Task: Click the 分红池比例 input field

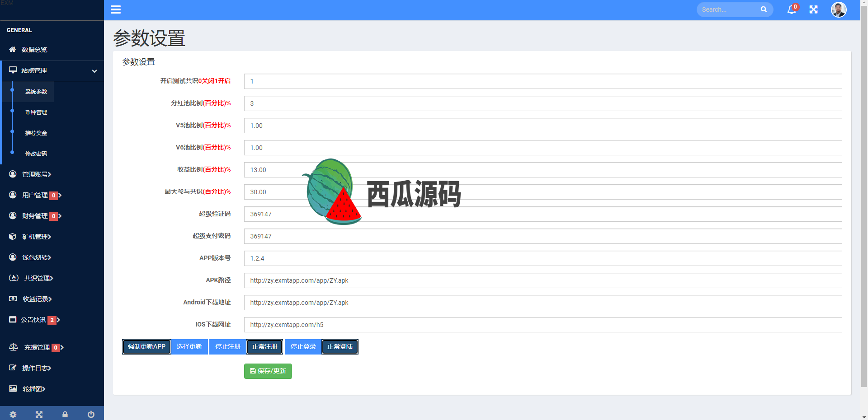Action: click(x=543, y=103)
